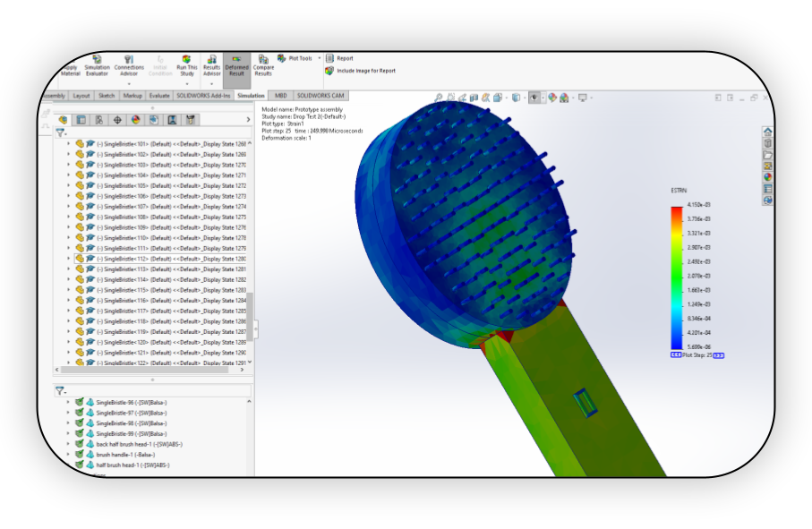Expand the SingleBristle<112> tree item
The image size is (812, 529).
pyautogui.click(x=69, y=259)
